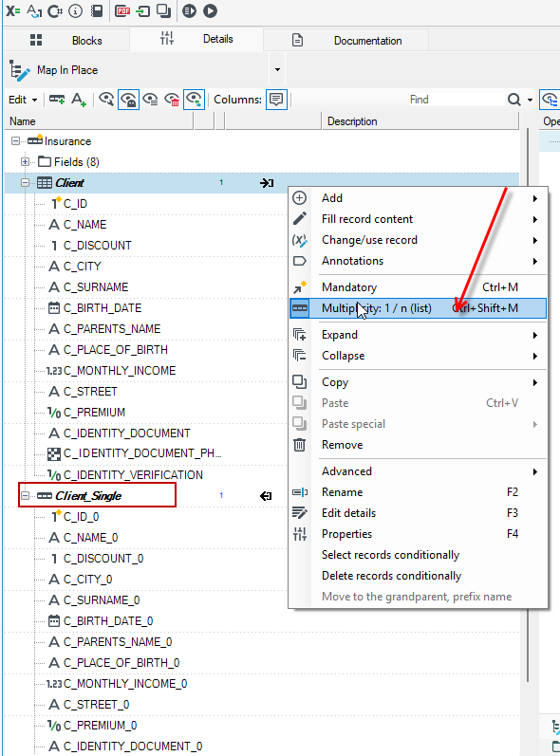560x756 pixels.
Task: Choose Edit details from context menu
Action: tap(418, 513)
